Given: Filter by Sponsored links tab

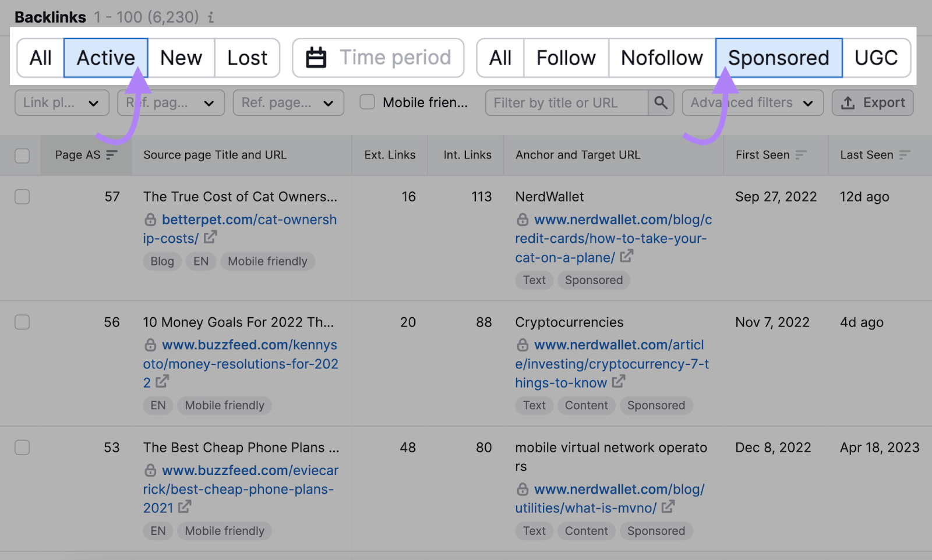Looking at the screenshot, I should click(779, 58).
